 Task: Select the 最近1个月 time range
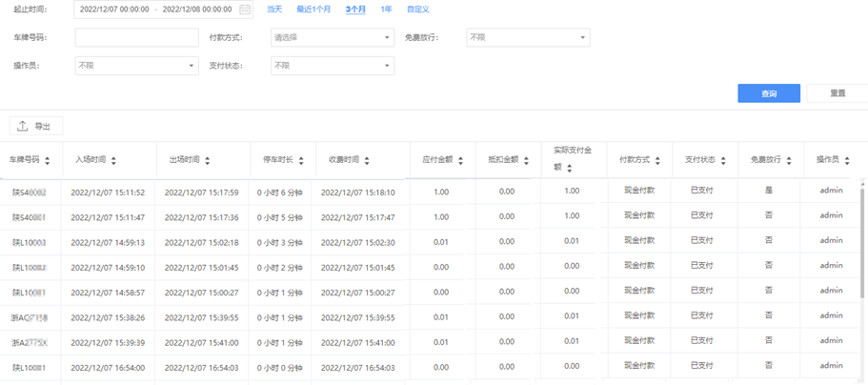click(313, 10)
